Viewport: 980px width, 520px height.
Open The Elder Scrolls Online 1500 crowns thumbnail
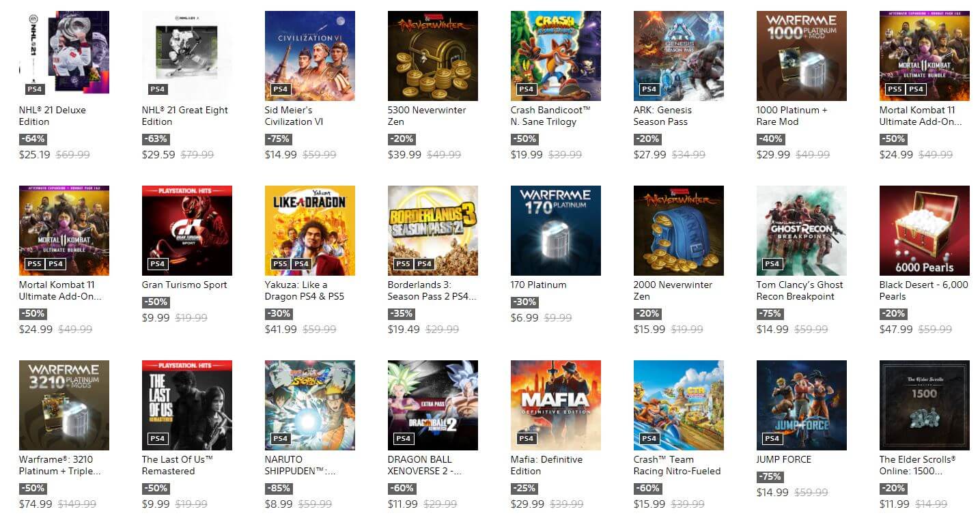(x=925, y=405)
